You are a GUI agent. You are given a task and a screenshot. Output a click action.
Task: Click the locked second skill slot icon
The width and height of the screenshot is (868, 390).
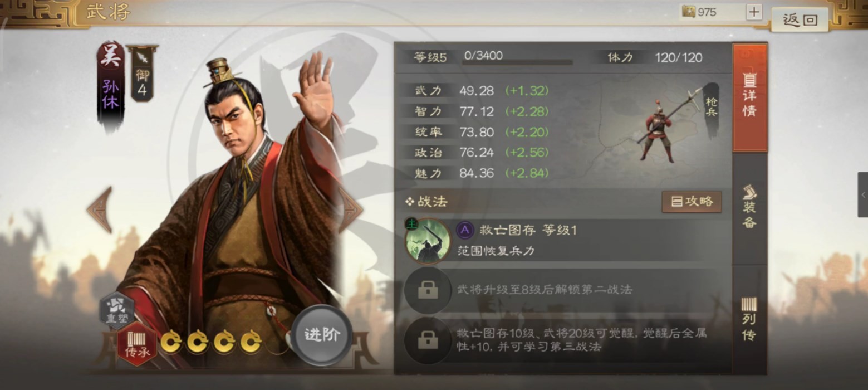[428, 290]
